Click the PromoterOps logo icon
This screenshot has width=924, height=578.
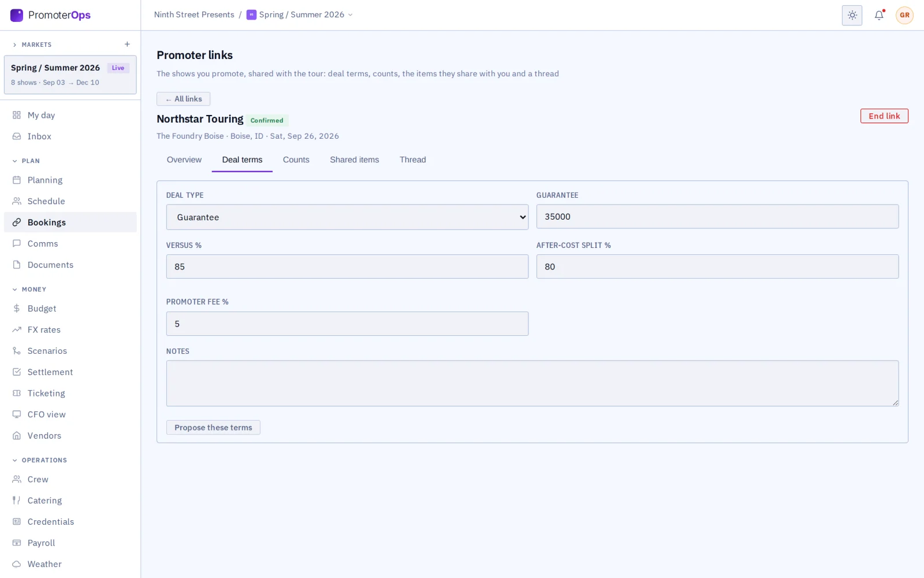click(17, 15)
